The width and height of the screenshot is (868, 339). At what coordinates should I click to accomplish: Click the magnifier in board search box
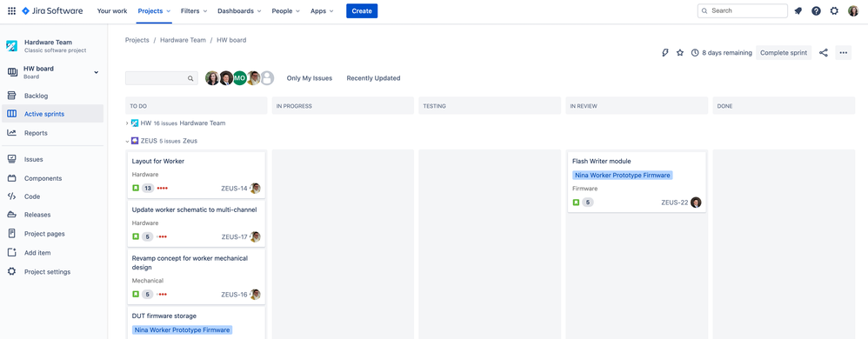190,78
